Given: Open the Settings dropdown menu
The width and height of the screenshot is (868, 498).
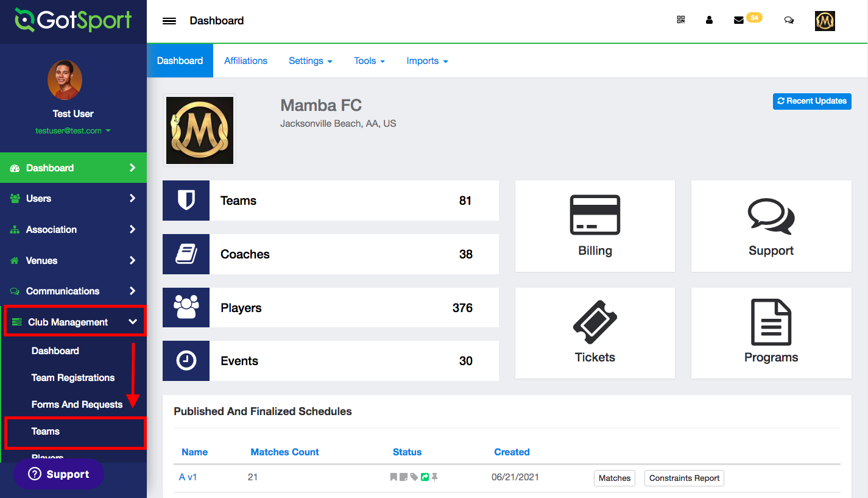Looking at the screenshot, I should [311, 61].
